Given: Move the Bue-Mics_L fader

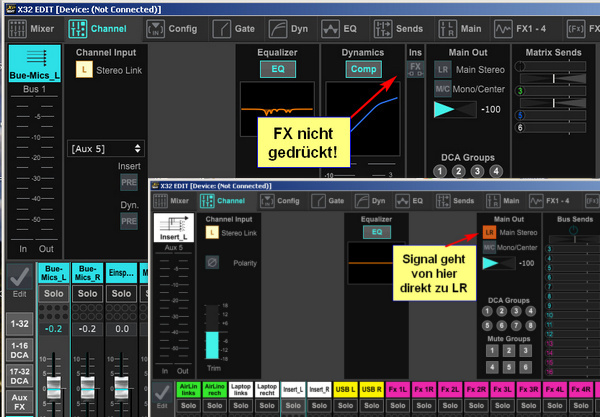Looking at the screenshot, I should coord(54,388).
